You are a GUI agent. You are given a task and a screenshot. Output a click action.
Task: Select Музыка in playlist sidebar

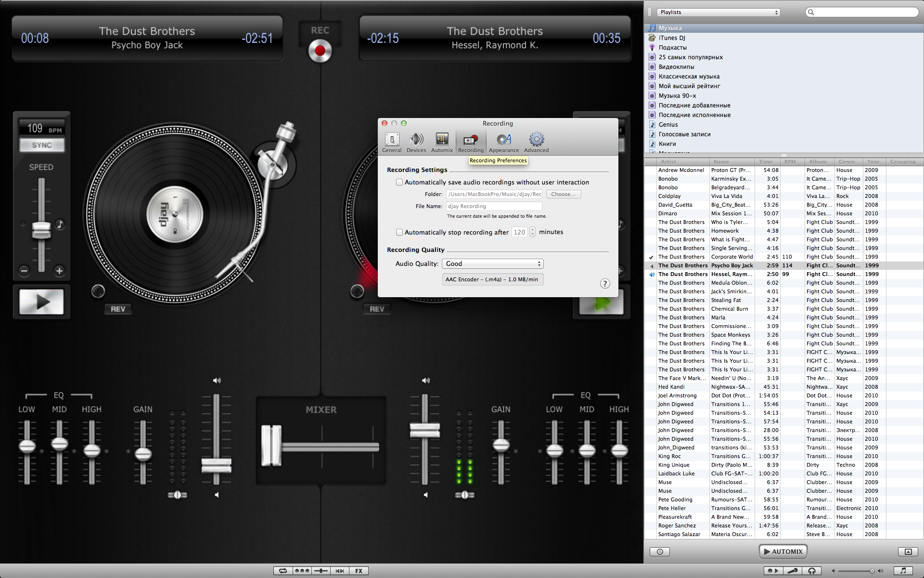click(784, 28)
